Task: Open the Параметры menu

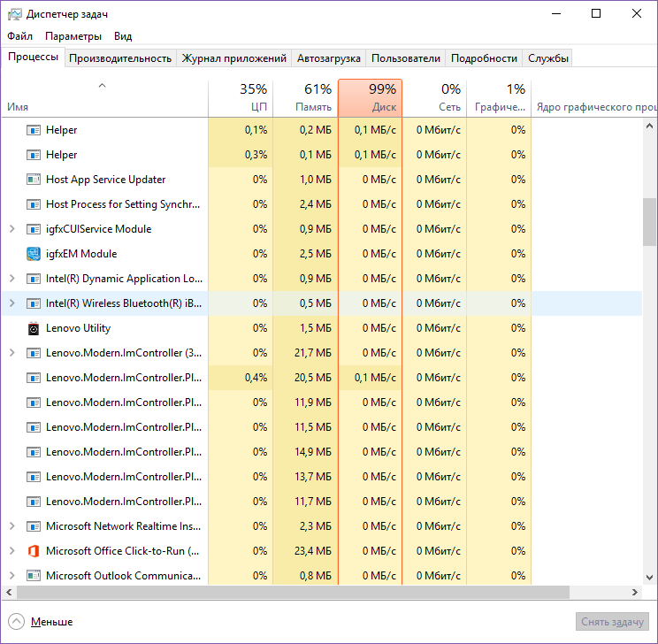Action: point(73,36)
